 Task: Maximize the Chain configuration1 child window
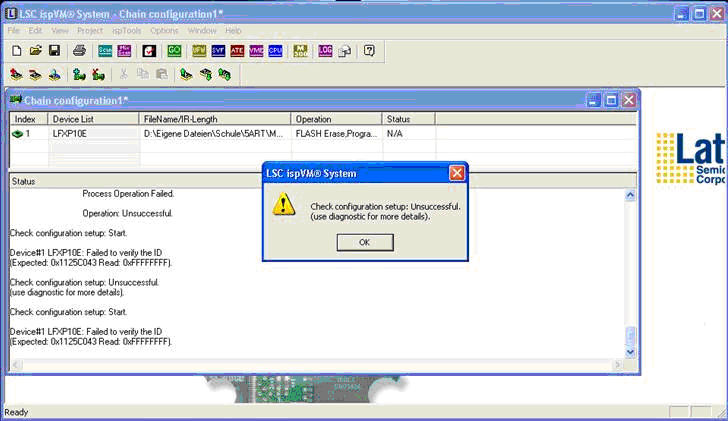tap(611, 100)
